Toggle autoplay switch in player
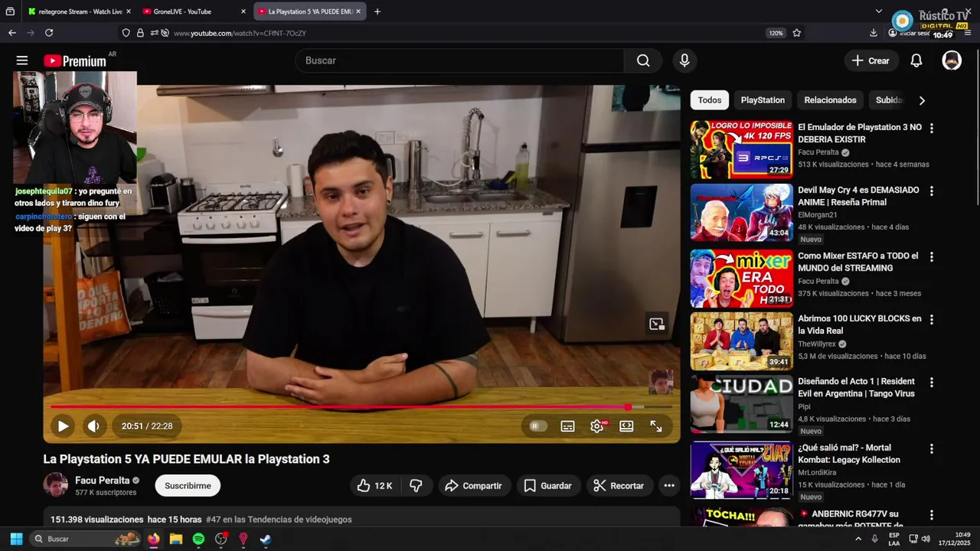Screen dimensions: 980x551 pyautogui.click(x=538, y=426)
